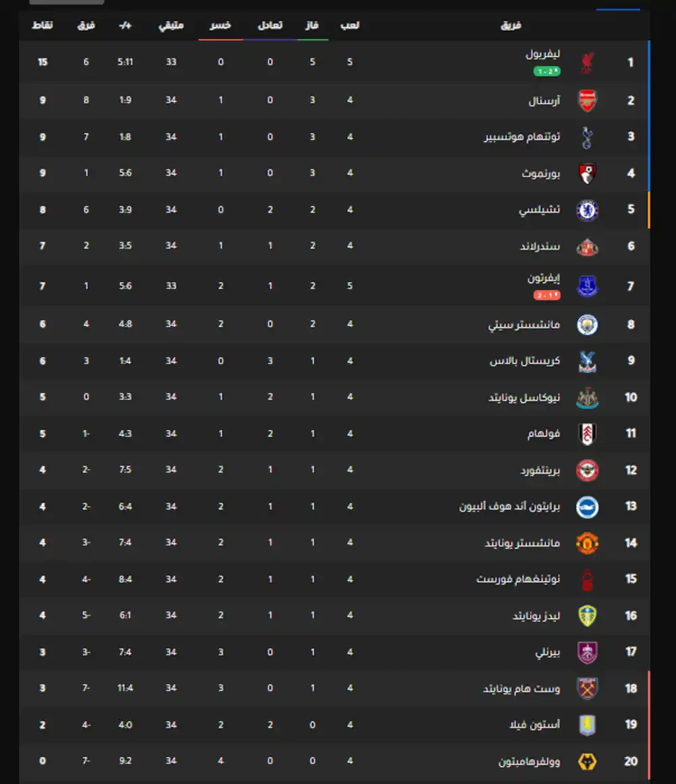The height and width of the screenshot is (784, 676).
Task: Sort by the نقاط points column
Action: click(43, 26)
